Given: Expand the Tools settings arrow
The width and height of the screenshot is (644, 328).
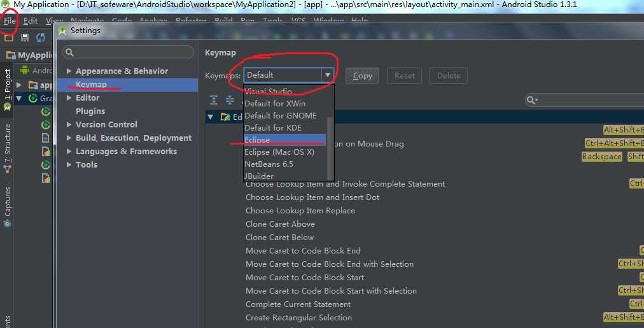Looking at the screenshot, I should point(69,164).
